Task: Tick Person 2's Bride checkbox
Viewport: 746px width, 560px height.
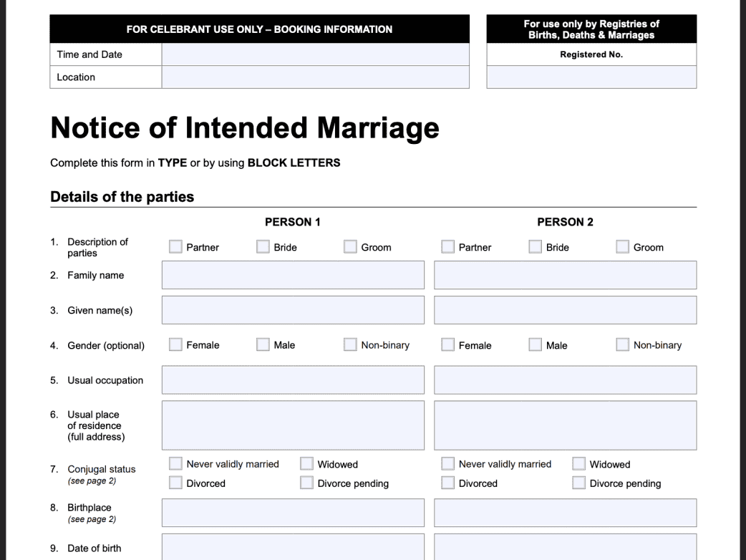Action: (536, 247)
